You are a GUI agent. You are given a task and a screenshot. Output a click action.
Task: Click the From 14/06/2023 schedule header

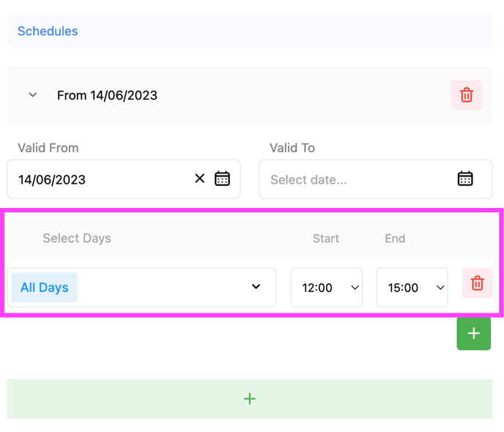point(107,95)
